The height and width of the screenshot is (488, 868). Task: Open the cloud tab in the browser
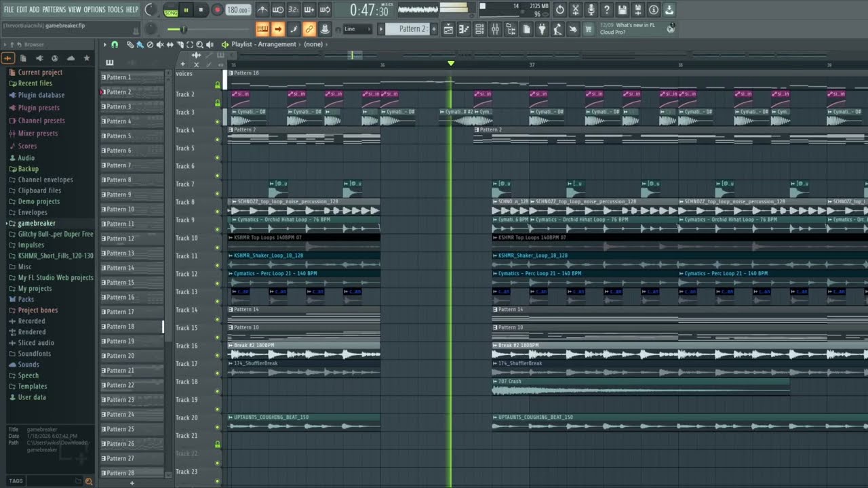tap(71, 58)
